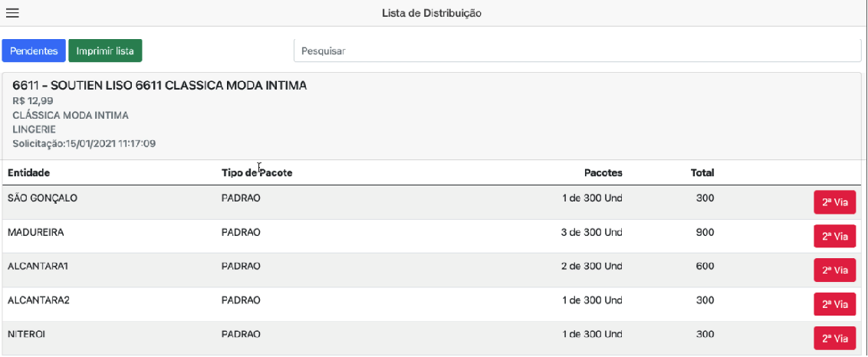Click the Imprimir lista button
The image size is (868, 357).
tap(105, 51)
